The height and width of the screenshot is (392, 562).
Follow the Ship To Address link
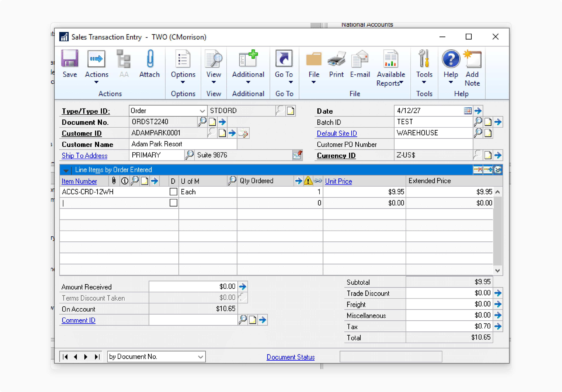(85, 156)
